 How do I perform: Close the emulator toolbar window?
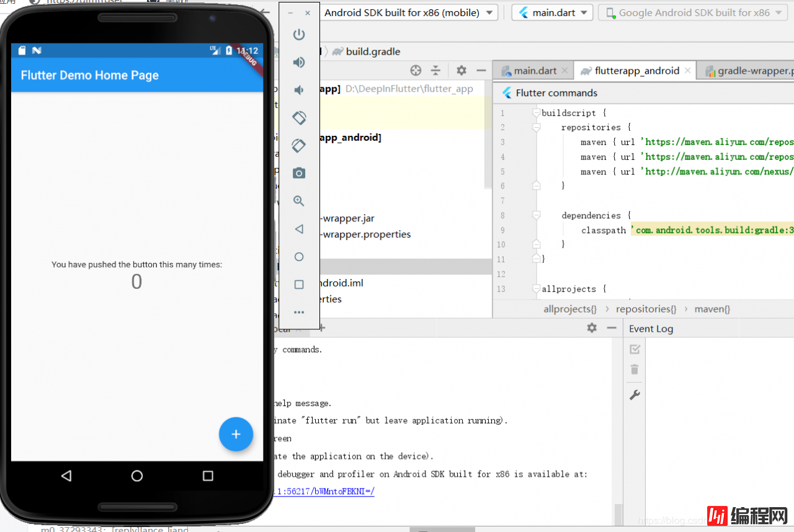click(x=308, y=13)
